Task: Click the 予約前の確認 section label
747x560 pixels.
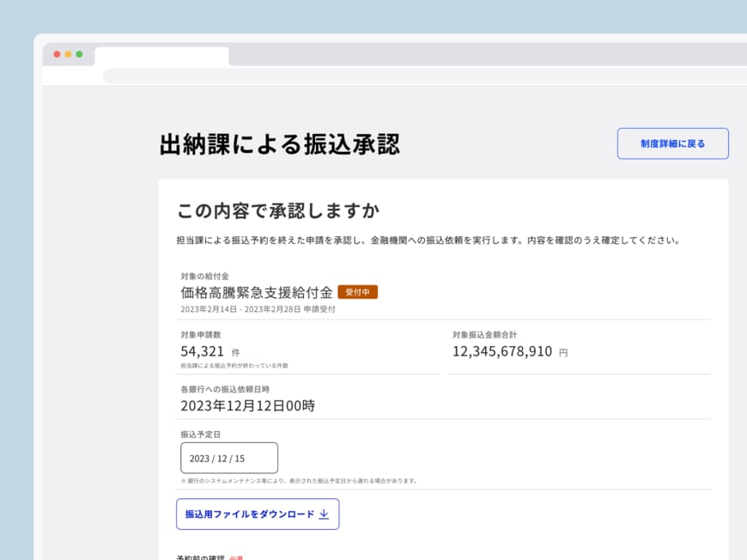Action: 200,557
